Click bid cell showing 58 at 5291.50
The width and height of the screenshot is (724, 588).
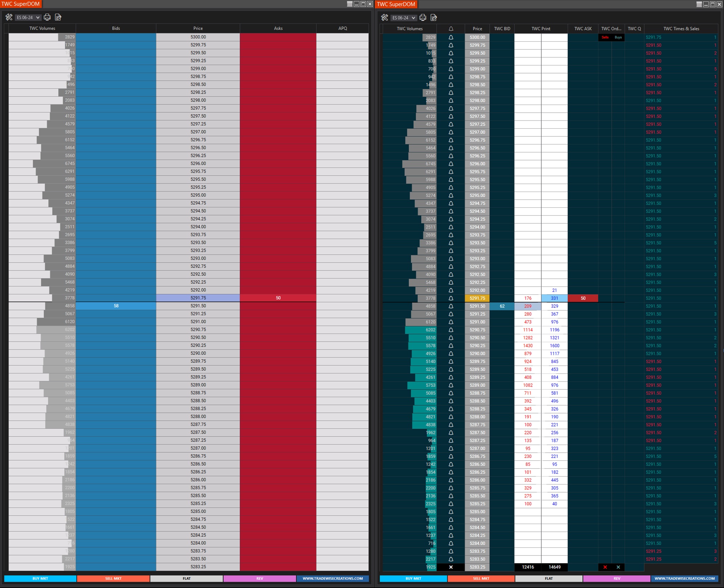tap(116, 306)
